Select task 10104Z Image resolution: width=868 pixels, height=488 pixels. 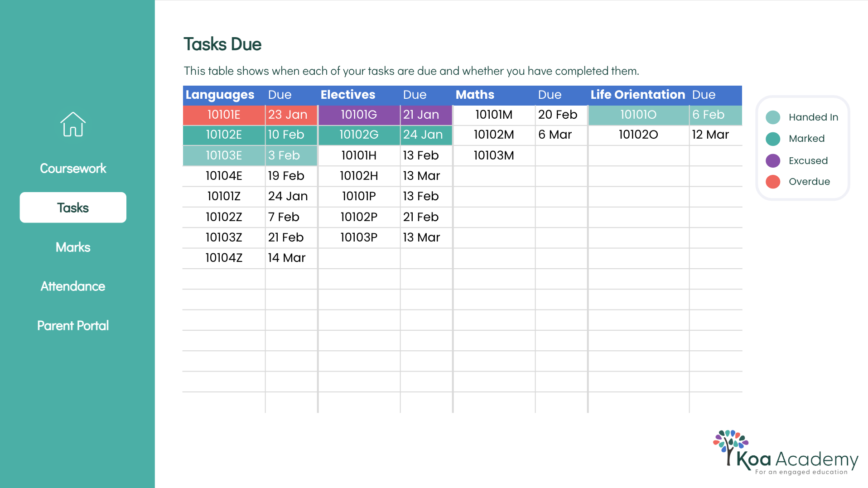[x=224, y=258]
